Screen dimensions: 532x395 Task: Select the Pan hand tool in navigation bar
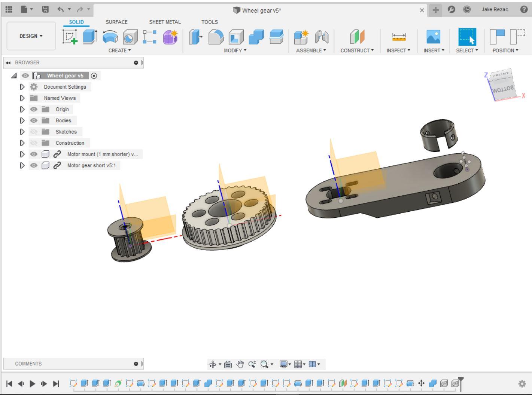coord(240,364)
